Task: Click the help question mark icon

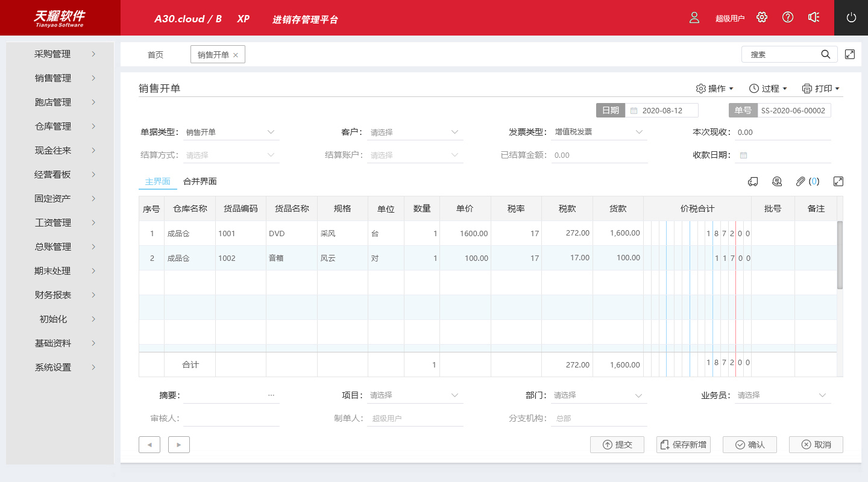Action: click(x=788, y=17)
